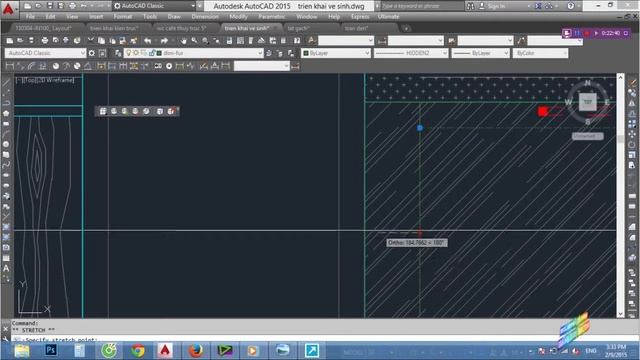The image size is (640, 360).
Task: Pause the screen recording overlay
Action: [577, 33]
